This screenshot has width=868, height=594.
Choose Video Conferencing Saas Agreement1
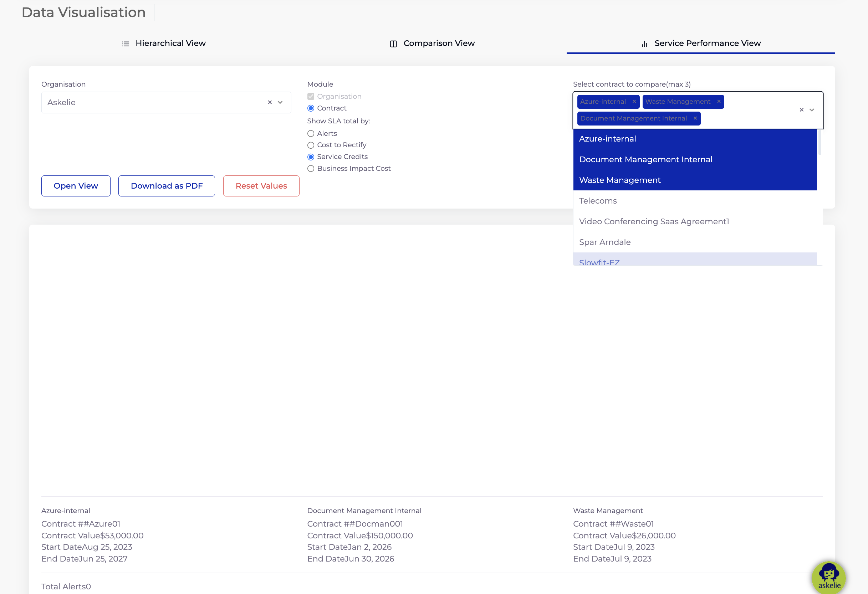(x=695, y=222)
